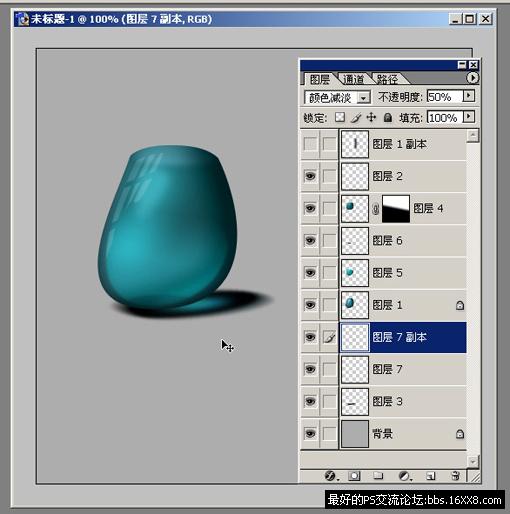This screenshot has height=514, width=510.
Task: Switch to the 路径 tab
Action: (387, 79)
